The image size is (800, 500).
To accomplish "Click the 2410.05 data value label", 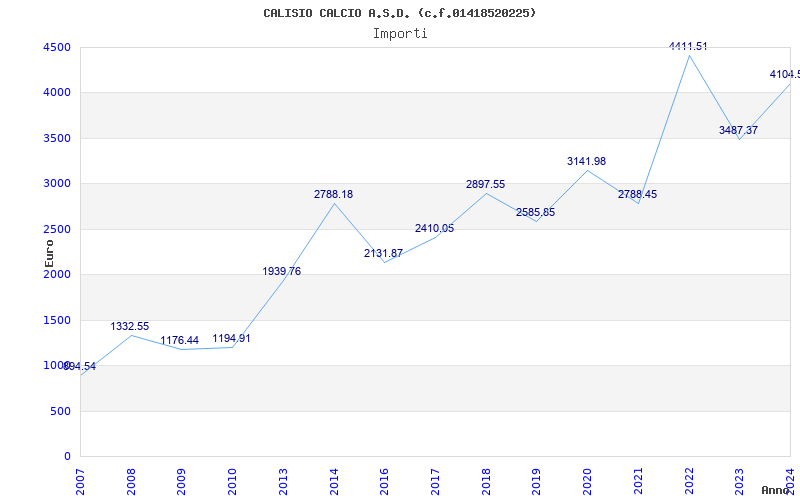I will (x=434, y=229).
